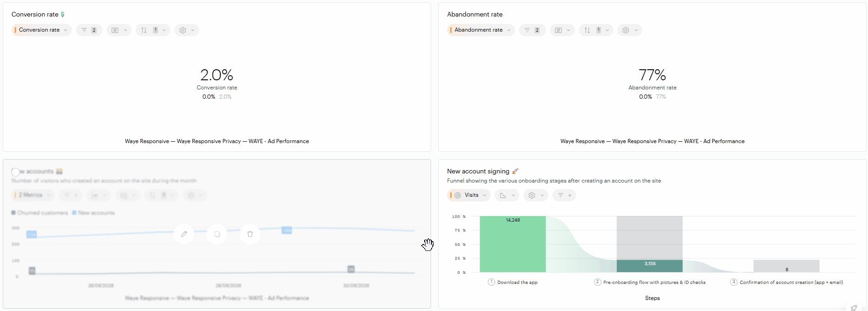This screenshot has width=868, height=311.
Task: Click the green 14,248 funnel bar
Action: coord(513,244)
